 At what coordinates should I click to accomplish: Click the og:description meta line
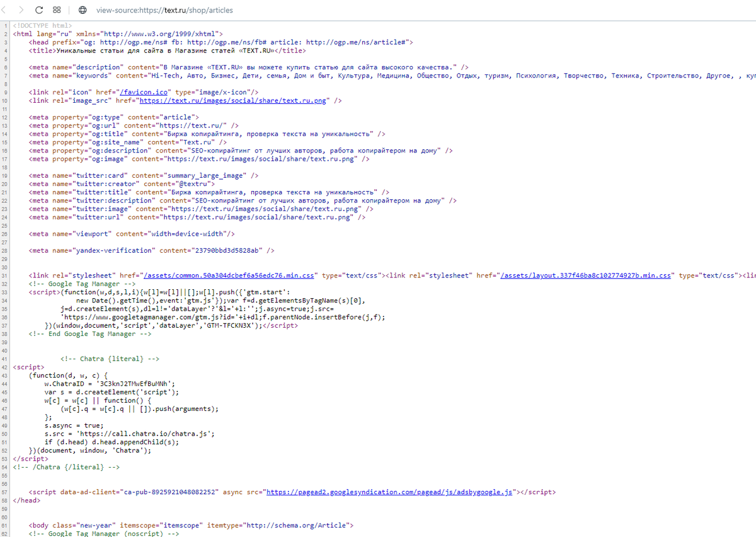pyautogui.click(x=241, y=151)
